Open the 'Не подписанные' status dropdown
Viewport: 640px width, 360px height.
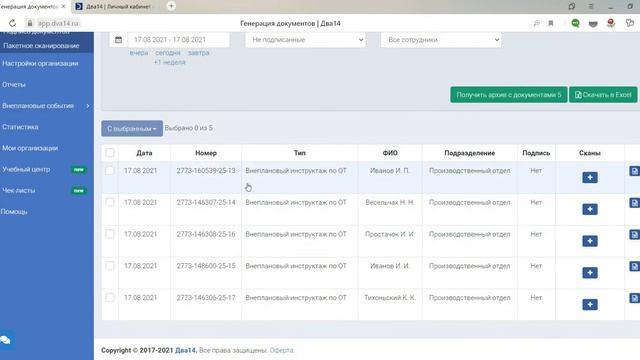point(305,40)
